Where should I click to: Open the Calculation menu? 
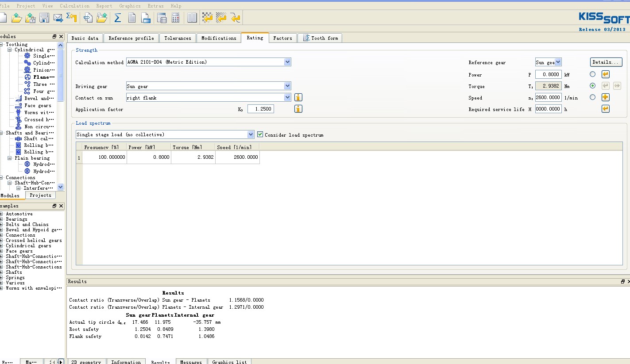tap(74, 6)
